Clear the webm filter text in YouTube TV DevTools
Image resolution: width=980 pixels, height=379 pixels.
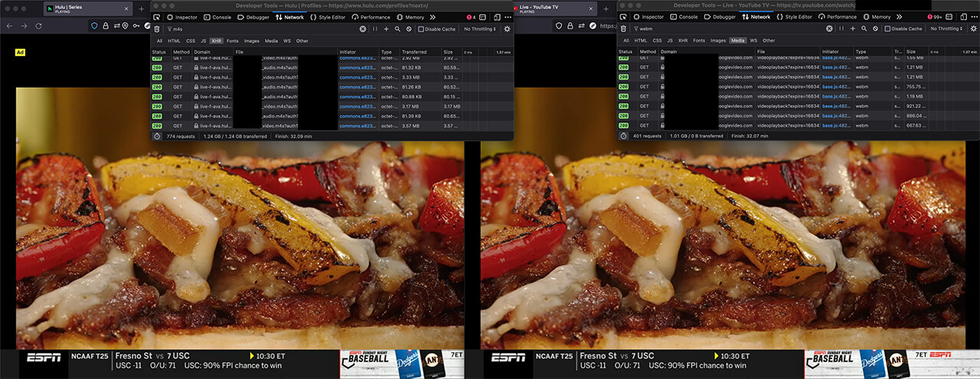tap(831, 29)
